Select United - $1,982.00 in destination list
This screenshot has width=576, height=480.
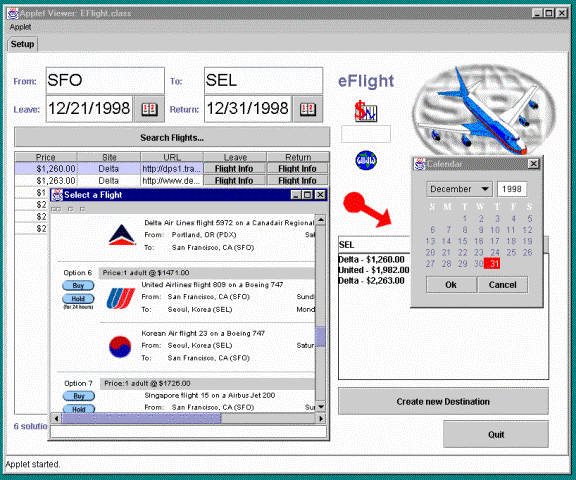[x=374, y=270]
